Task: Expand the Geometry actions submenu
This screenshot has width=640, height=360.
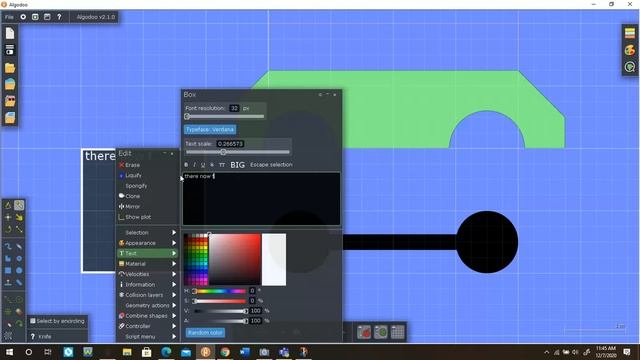Action: (147, 305)
